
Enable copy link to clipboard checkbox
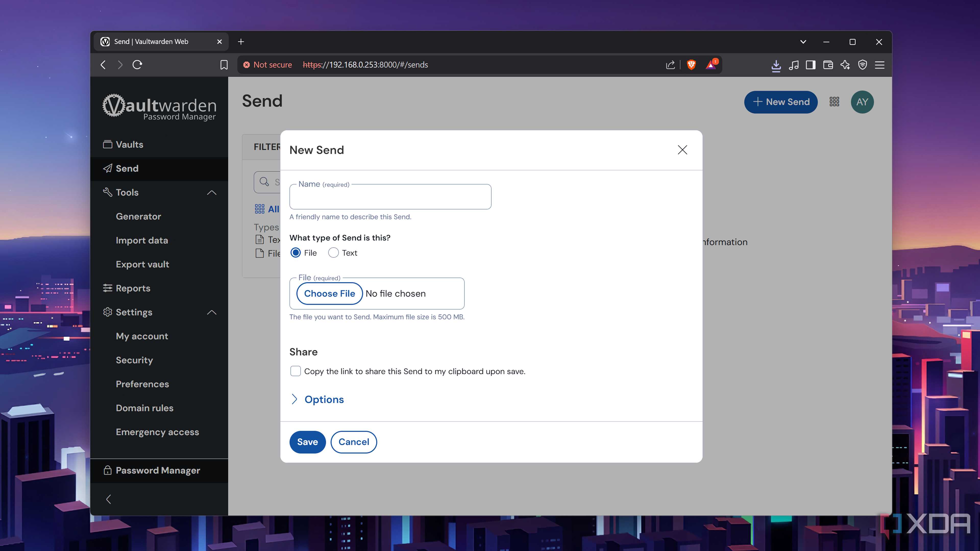point(295,371)
